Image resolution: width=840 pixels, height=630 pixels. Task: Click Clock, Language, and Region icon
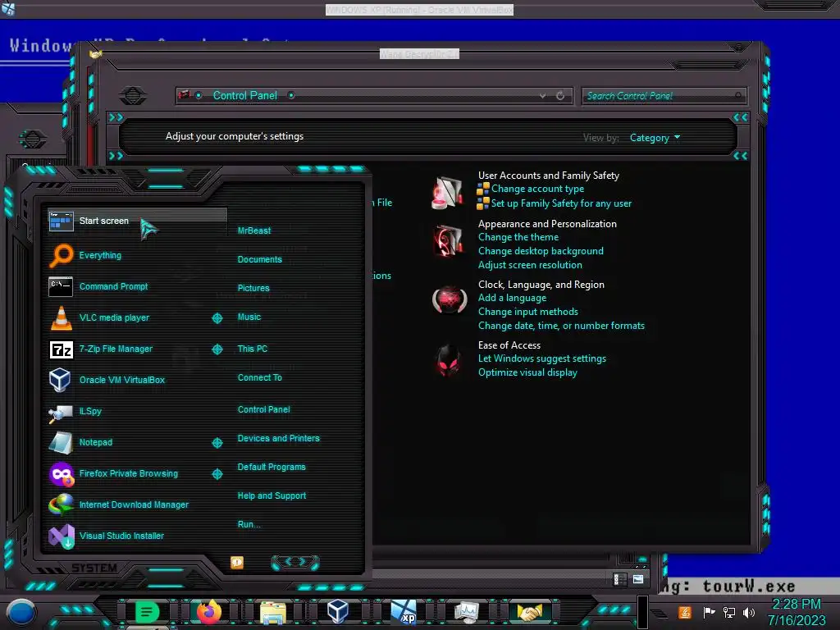click(449, 299)
